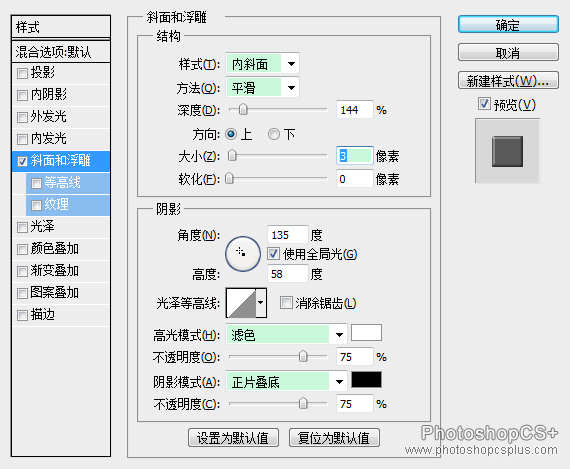
Task: Select the 下 direction radio button
Action: pyautogui.click(x=274, y=134)
